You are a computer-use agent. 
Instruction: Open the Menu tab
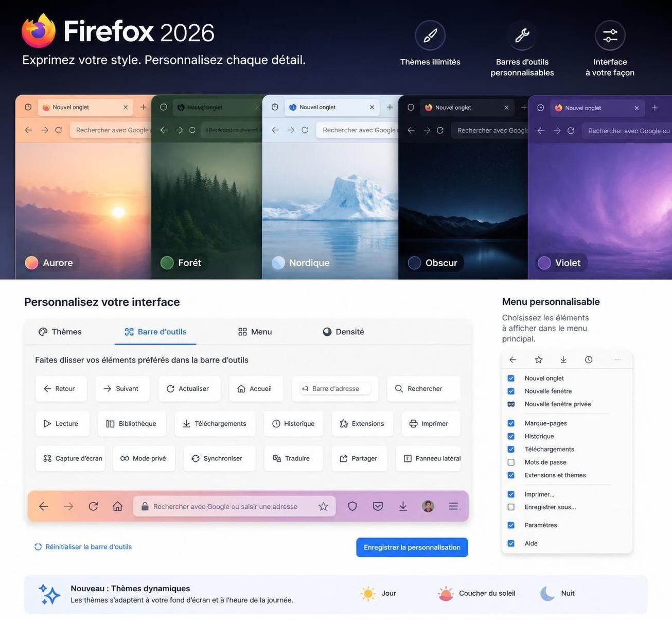255,332
